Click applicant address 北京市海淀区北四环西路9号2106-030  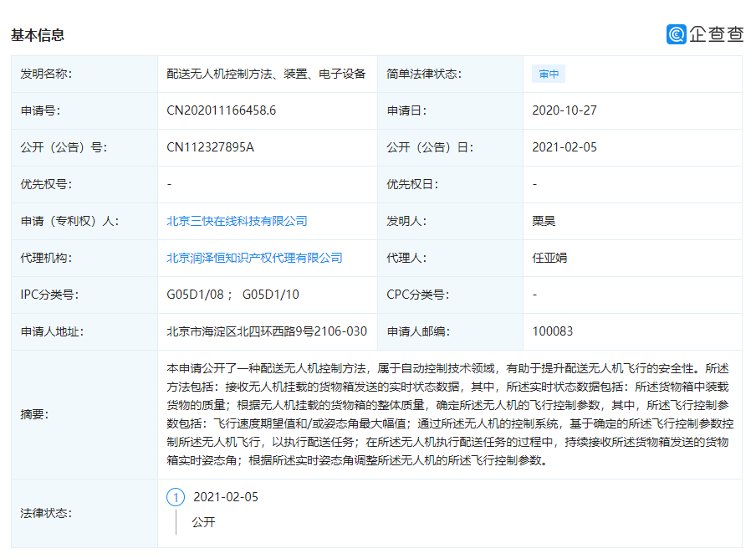click(x=267, y=331)
